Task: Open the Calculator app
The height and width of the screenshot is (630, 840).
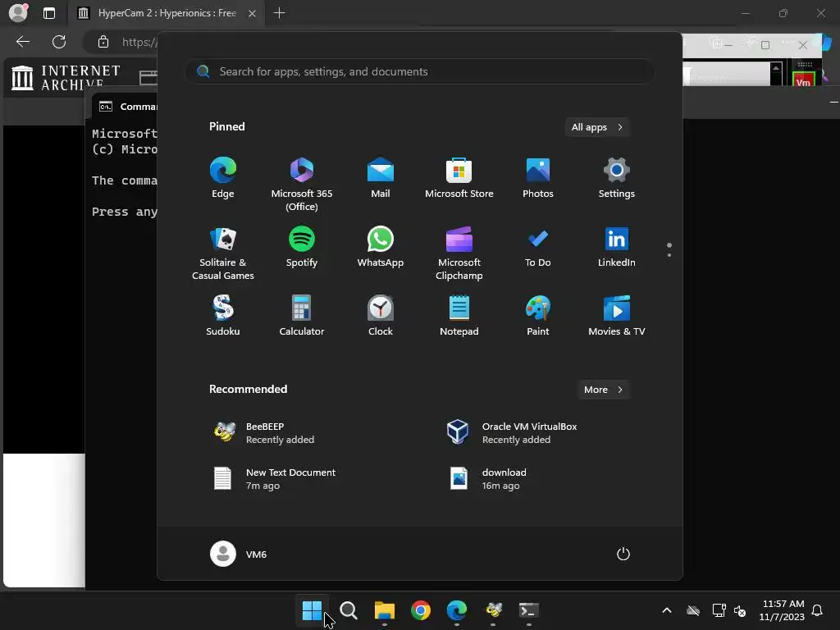Action: [302, 316]
